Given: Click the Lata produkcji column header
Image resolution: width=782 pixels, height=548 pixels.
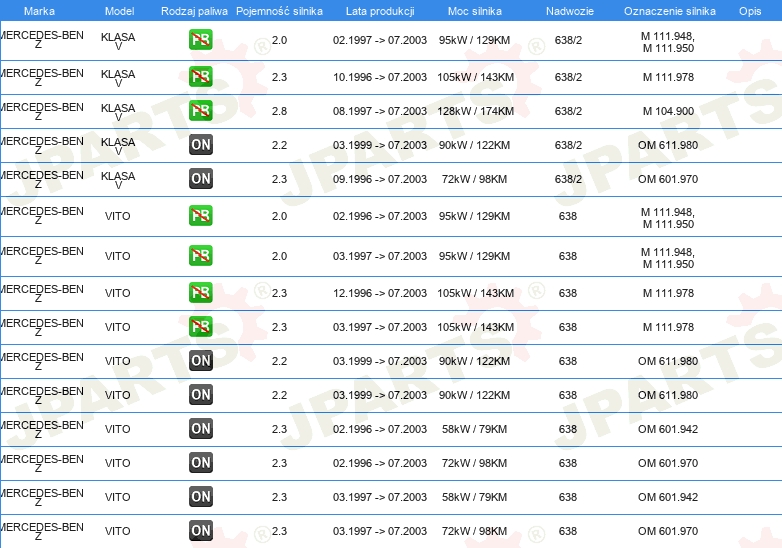Looking at the screenshot, I should 380,11.
